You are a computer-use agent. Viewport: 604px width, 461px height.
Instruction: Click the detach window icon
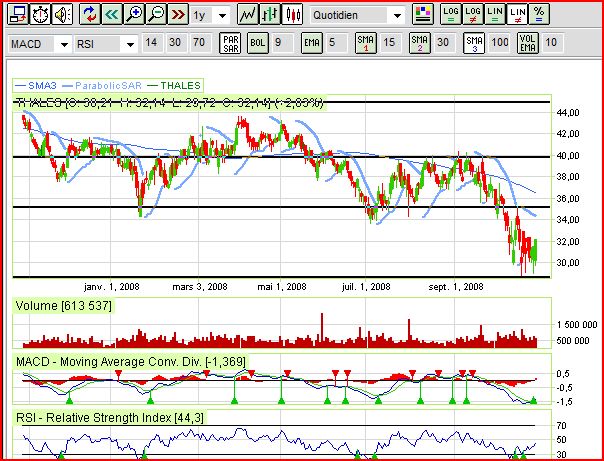pos(18,15)
